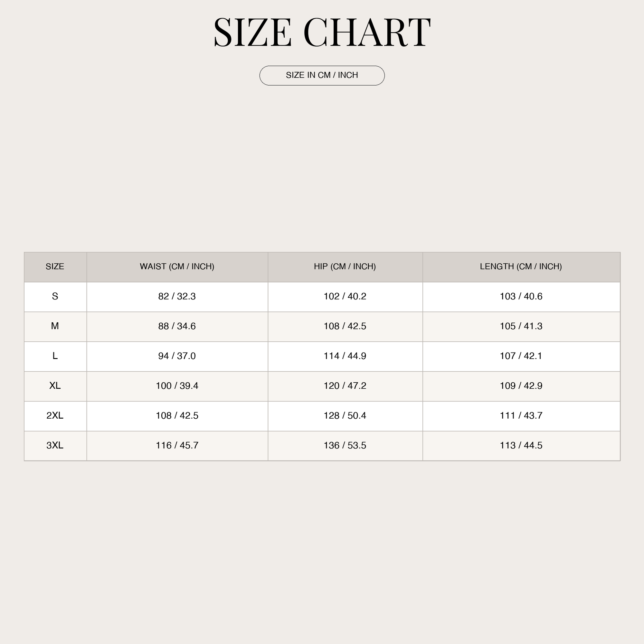
Task: Select the SIZE column header
Action: click(x=55, y=267)
